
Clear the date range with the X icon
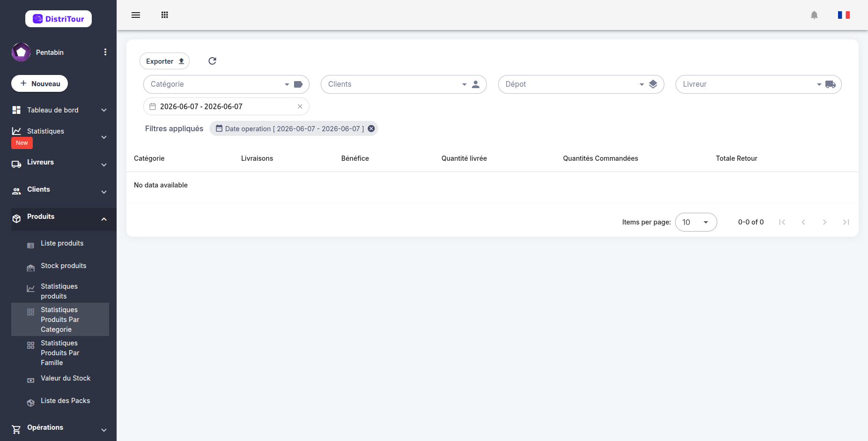pos(300,106)
